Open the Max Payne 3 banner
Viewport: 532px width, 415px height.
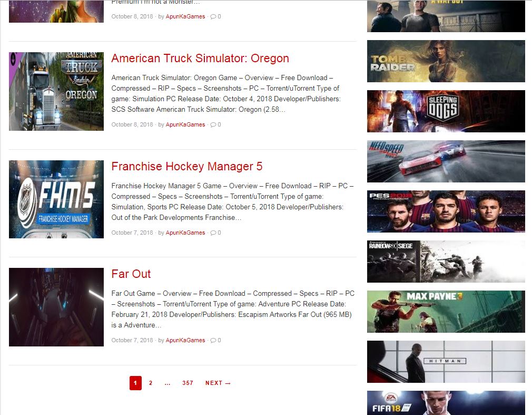(446, 312)
